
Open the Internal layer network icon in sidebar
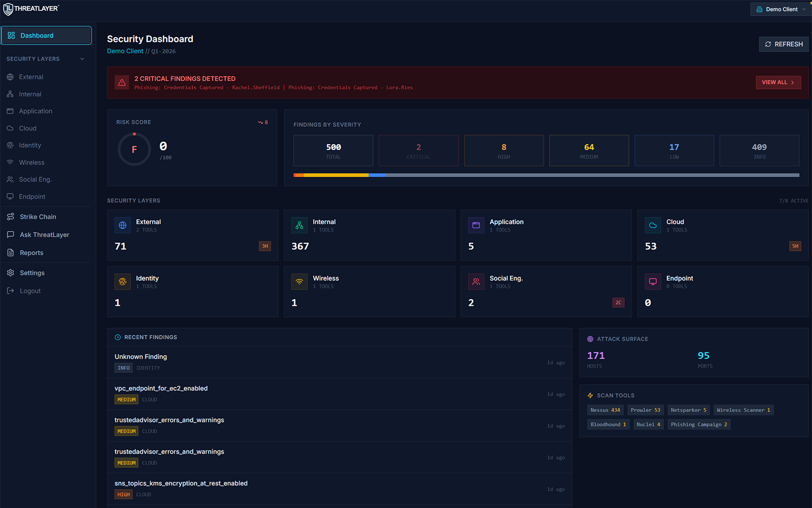(x=10, y=94)
